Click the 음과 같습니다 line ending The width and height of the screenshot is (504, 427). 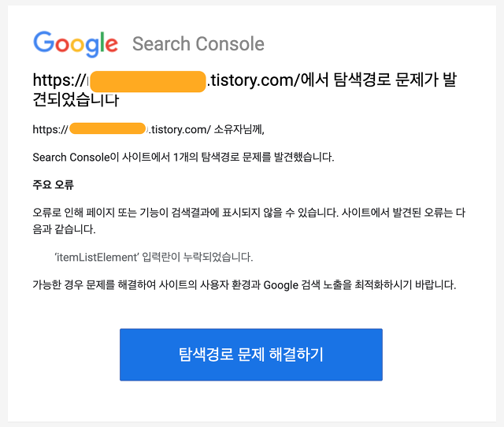coord(65,229)
